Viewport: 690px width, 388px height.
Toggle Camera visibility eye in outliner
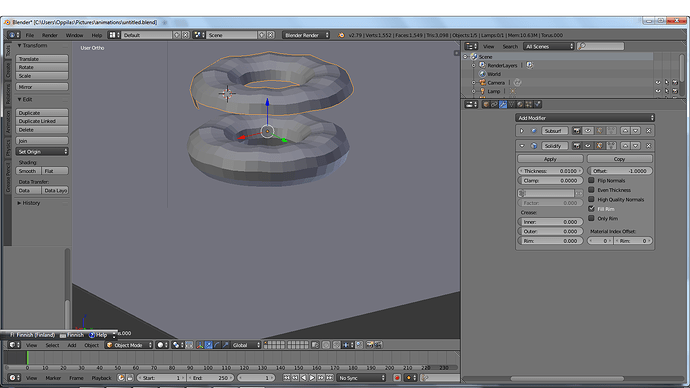[658, 82]
